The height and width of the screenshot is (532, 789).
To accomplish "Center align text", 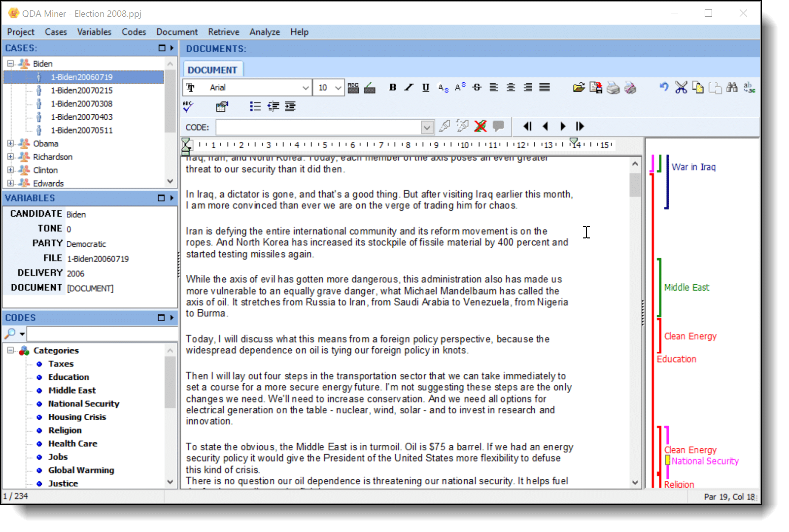I will click(511, 87).
